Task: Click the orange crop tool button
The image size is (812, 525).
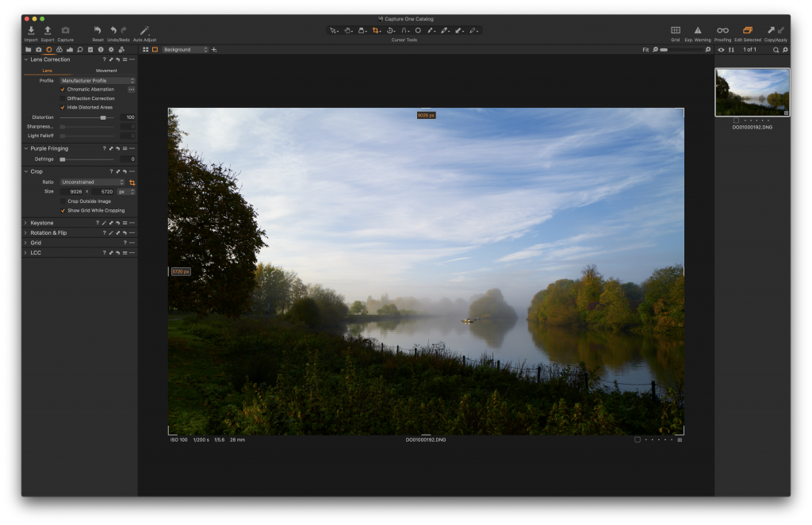Action: pos(132,182)
